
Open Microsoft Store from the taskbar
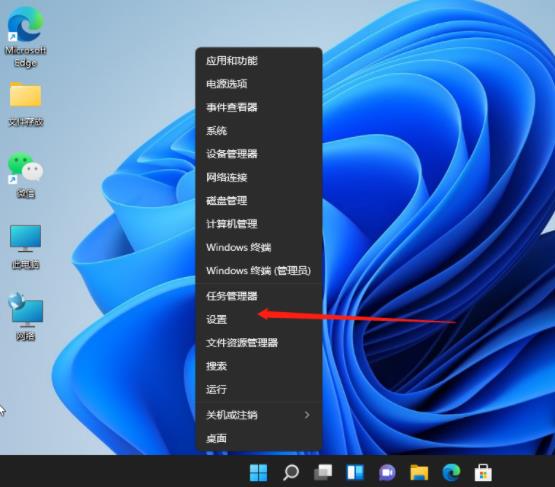coord(483,472)
